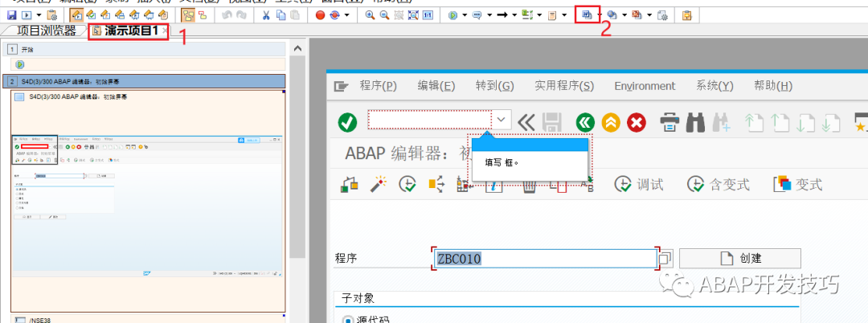Click the Redo arrow icon
This screenshot has height=323, width=868.
[241, 15]
